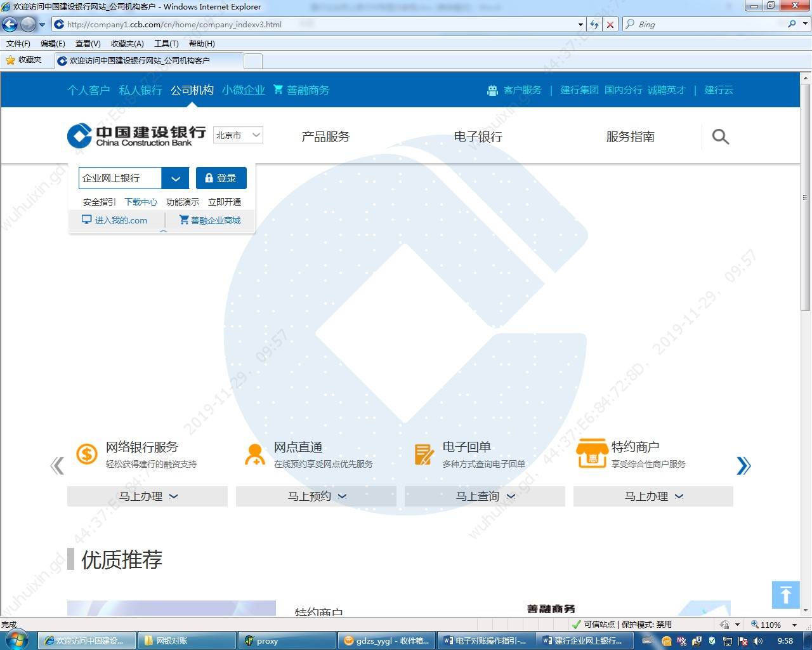
Task: Click the storefront icon beside 特约商户
Action: (x=592, y=454)
